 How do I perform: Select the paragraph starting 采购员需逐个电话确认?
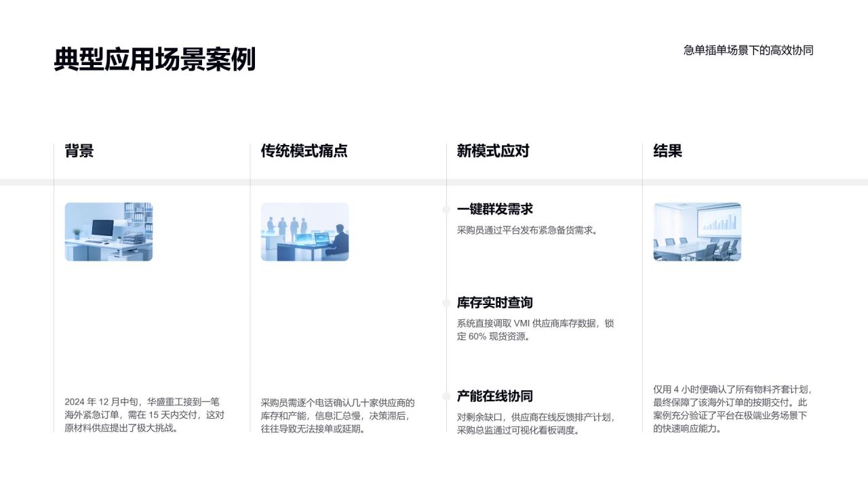338,415
